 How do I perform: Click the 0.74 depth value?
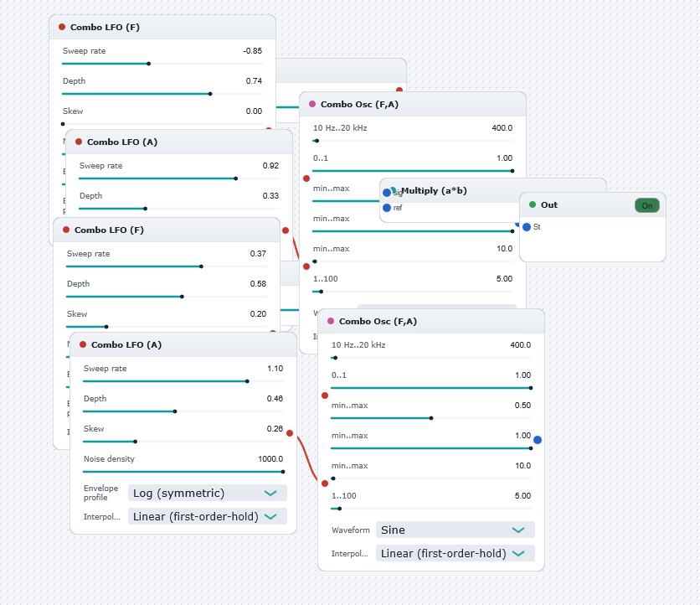254,81
